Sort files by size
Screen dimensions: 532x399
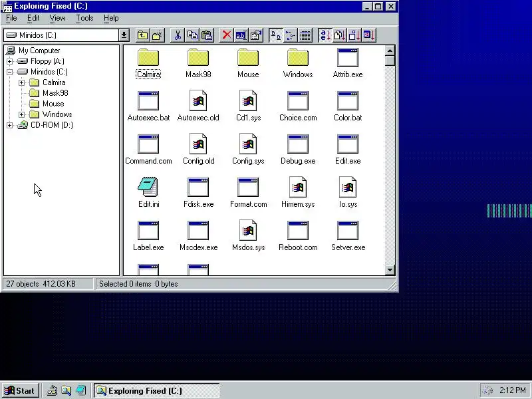354,35
